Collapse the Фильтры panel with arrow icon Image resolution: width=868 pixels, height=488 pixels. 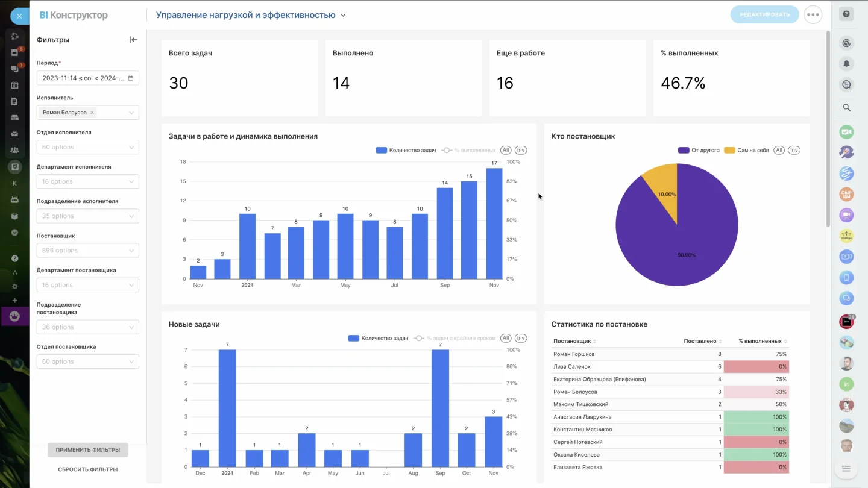[x=133, y=40]
